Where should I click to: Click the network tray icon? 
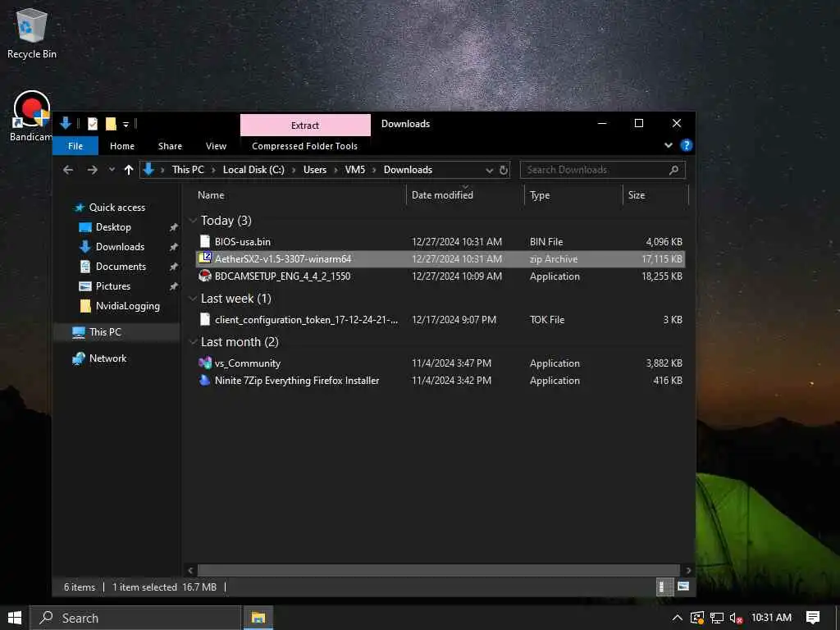(717, 618)
